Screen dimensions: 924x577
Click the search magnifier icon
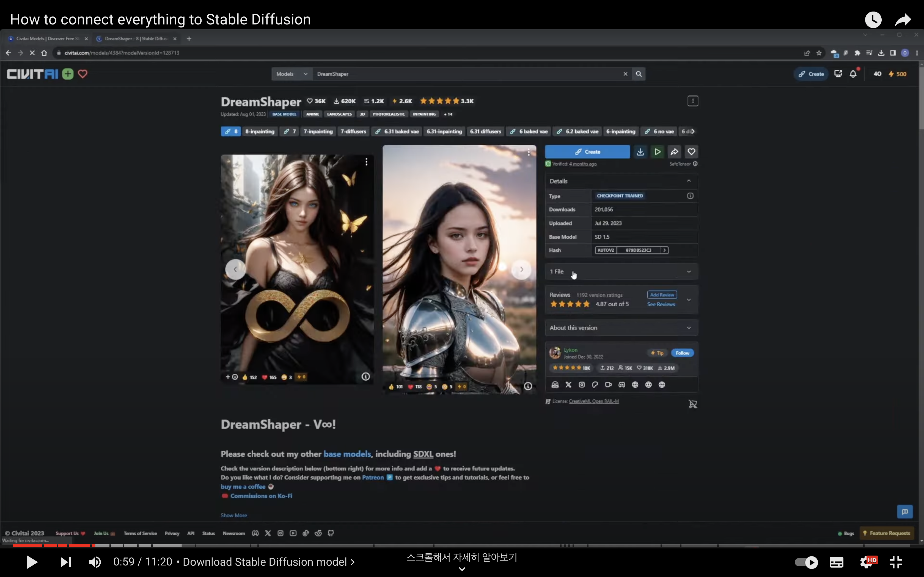(x=639, y=74)
